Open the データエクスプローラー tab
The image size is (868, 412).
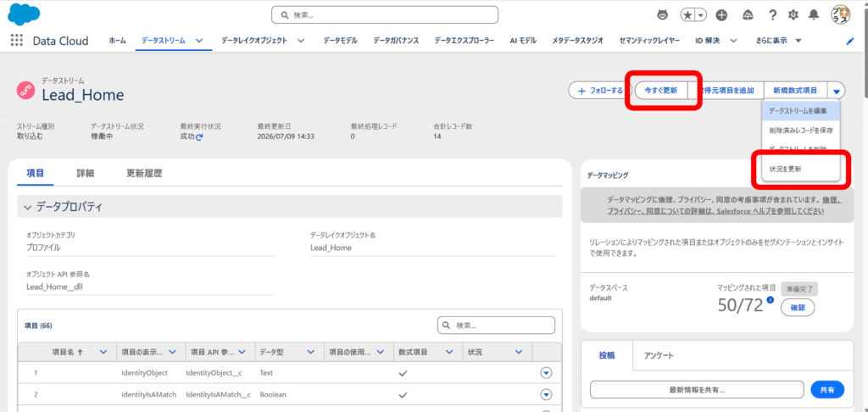click(464, 41)
